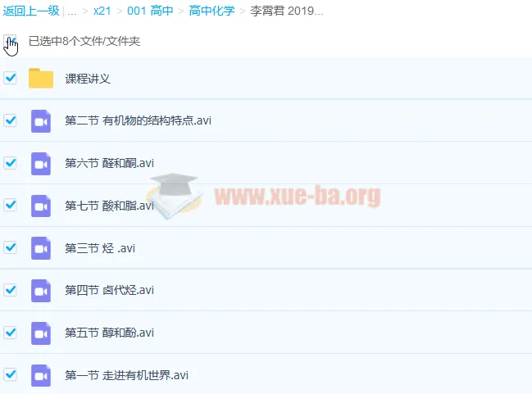Uncheck 第七节 酸和脂.avi checkbox
Viewport: 532px width, 394px height.
click(x=10, y=205)
